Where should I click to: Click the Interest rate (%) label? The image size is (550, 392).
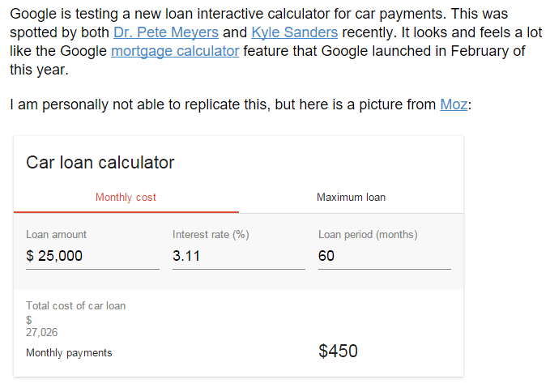pos(211,235)
